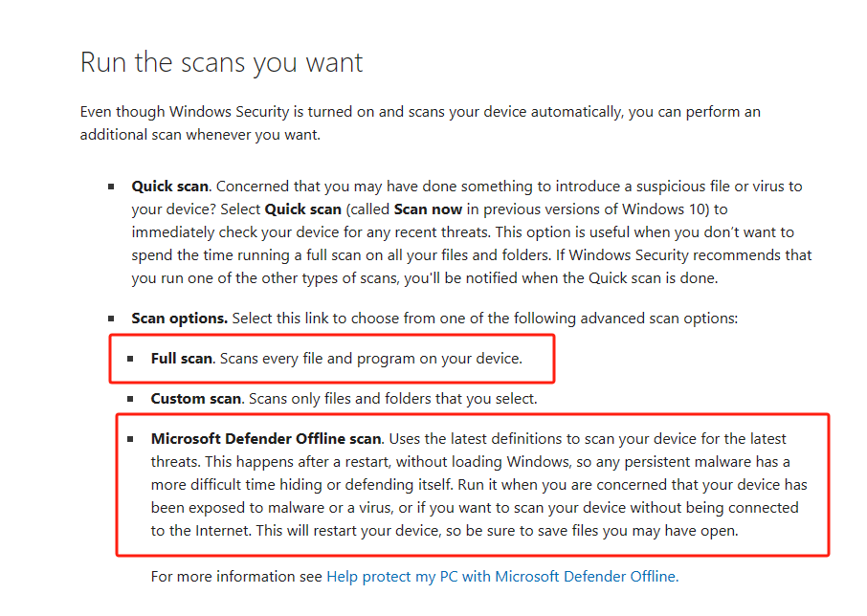The height and width of the screenshot is (616, 867).
Task: Click the intro sentence starting Even though Windows Security
Action: tap(421, 112)
